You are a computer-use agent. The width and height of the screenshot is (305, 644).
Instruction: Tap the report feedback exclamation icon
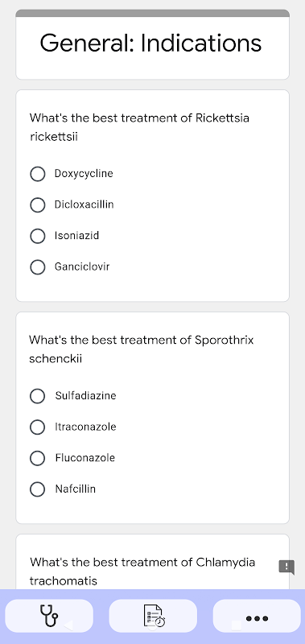tap(286, 568)
